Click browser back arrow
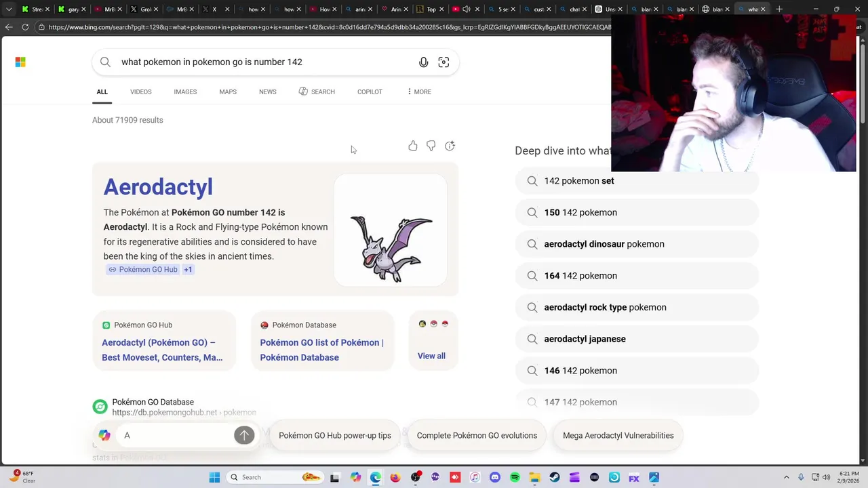This screenshot has width=868, height=488. tap(9, 27)
